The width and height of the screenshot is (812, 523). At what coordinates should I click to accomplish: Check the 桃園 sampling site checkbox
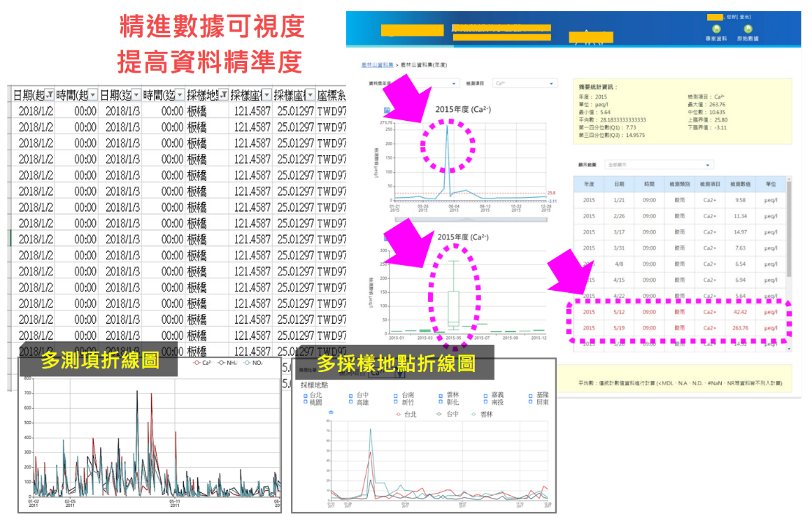(x=305, y=402)
